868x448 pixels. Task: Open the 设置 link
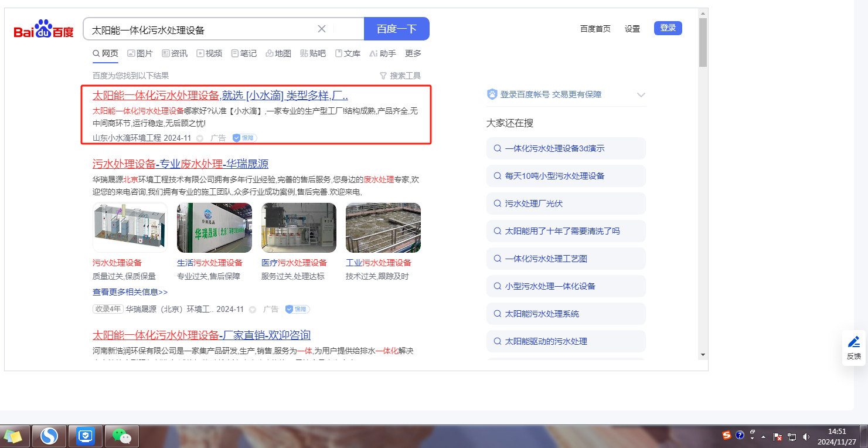[x=632, y=28]
